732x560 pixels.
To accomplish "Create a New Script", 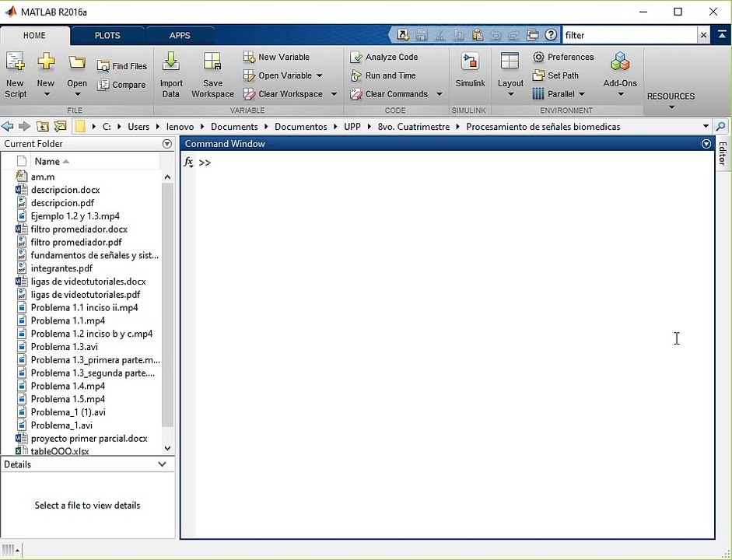I will click(x=16, y=75).
